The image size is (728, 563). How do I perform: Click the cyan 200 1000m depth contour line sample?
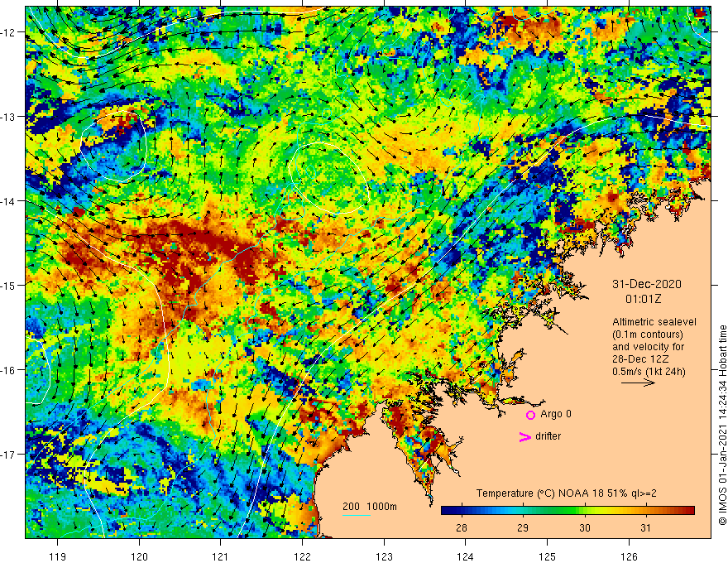coord(356,515)
